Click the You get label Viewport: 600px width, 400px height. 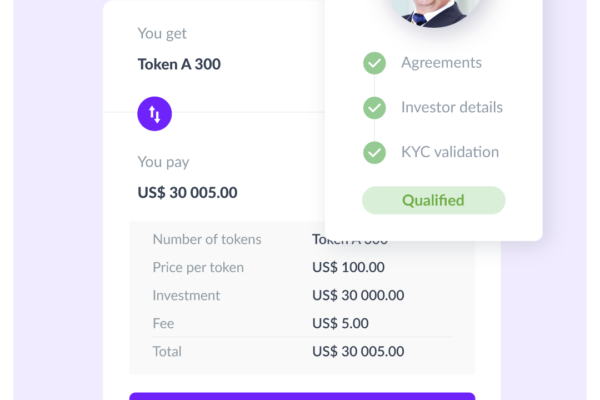pos(162,34)
